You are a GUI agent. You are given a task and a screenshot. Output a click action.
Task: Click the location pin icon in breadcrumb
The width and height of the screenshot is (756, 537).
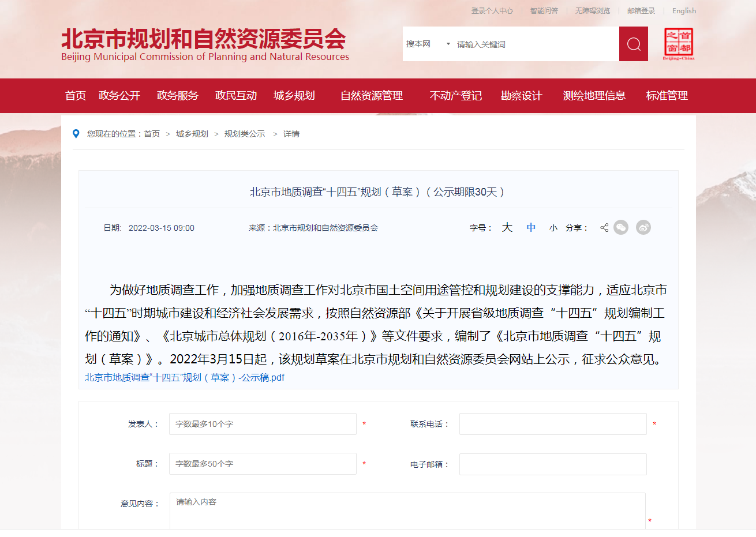pos(76,134)
